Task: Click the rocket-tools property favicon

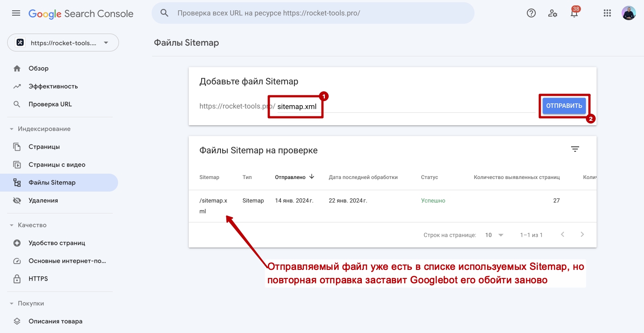Action: [x=20, y=43]
